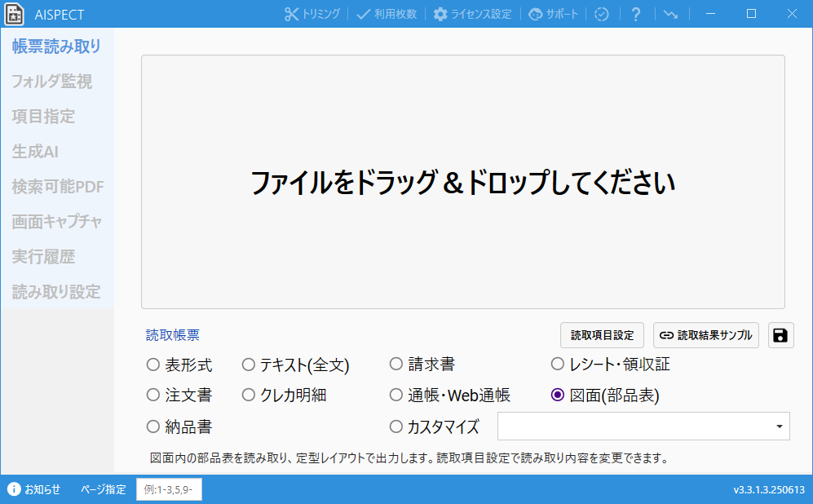The width and height of the screenshot is (813, 504).
Task: Go to 読み取り設定 in sidebar
Action: [56, 292]
